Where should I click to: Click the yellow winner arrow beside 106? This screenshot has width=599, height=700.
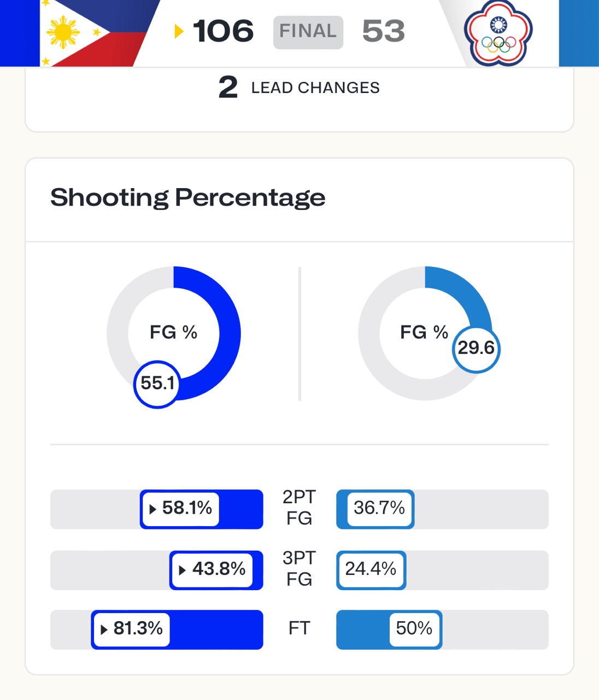(178, 31)
